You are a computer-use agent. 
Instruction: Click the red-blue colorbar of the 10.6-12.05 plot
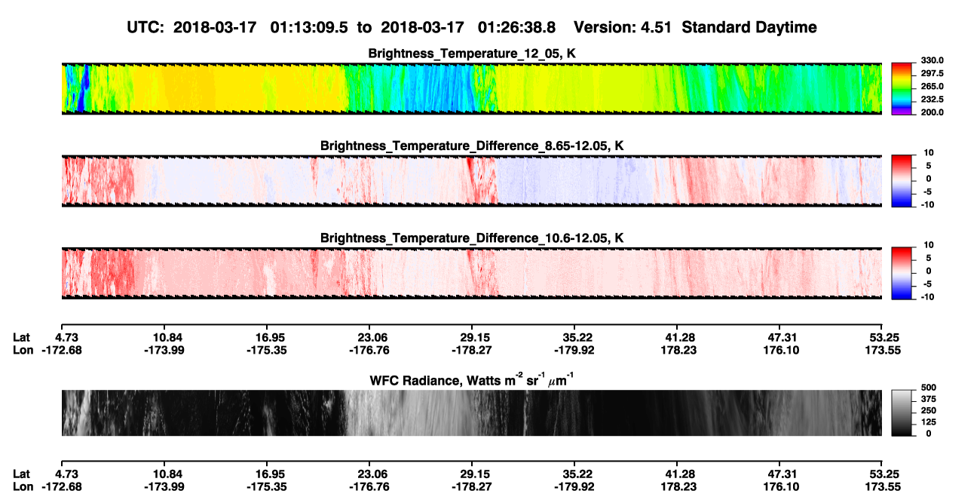click(x=901, y=271)
